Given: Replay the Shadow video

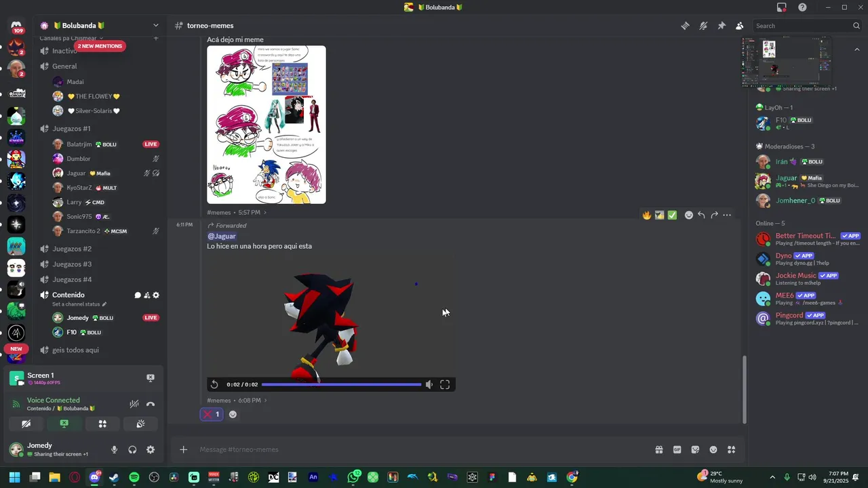Looking at the screenshot, I should (214, 384).
